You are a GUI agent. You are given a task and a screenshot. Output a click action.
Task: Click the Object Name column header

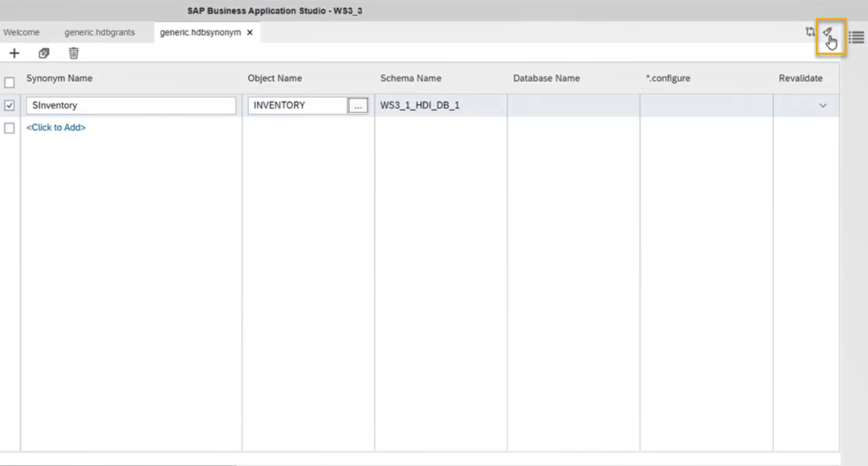pos(275,78)
